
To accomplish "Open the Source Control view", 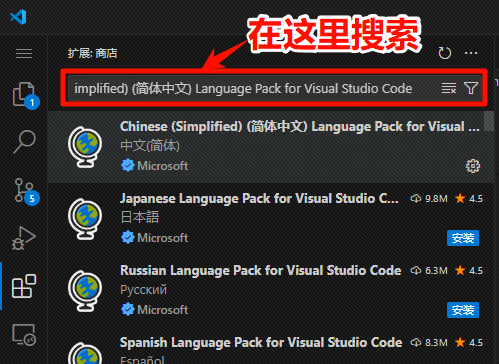I will (25, 191).
